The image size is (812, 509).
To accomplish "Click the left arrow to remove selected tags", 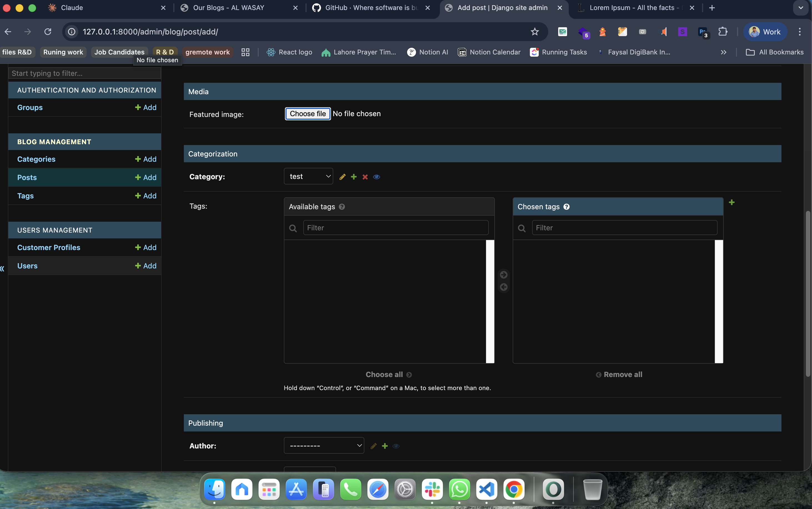I will pyautogui.click(x=503, y=287).
